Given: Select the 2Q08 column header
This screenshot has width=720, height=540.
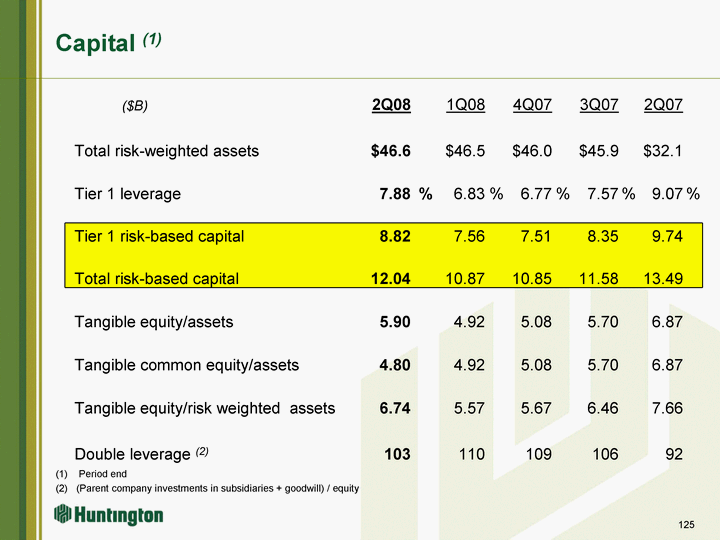Looking at the screenshot, I should pos(391,105).
